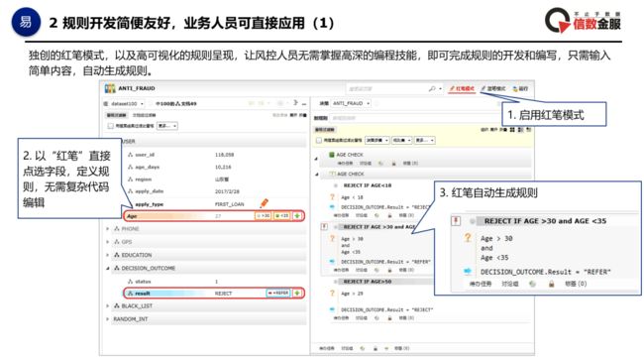Select the Age field row
Image resolution: width=644 pixels, height=361 pixels.
(x=214, y=216)
